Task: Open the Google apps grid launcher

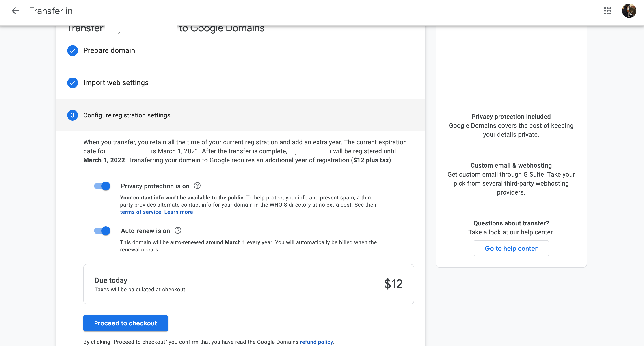Action: pyautogui.click(x=607, y=11)
